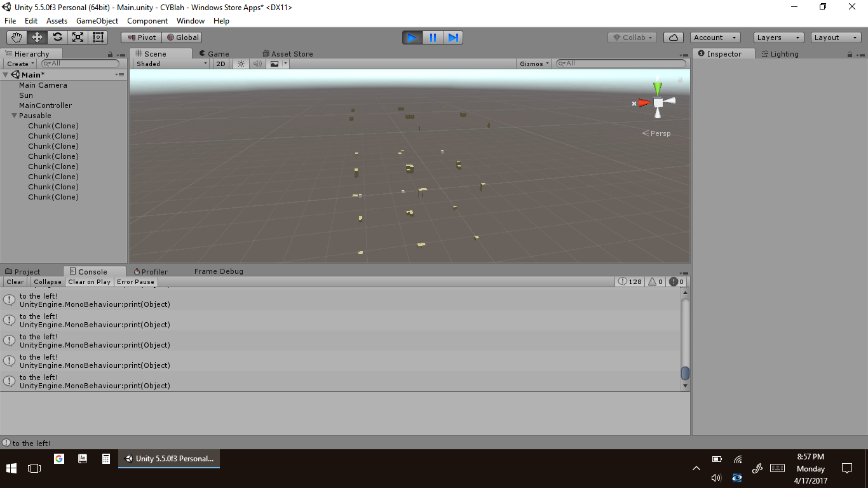Open Calculator from Windows taskbar
The height and width of the screenshot is (488, 868).
click(x=106, y=458)
